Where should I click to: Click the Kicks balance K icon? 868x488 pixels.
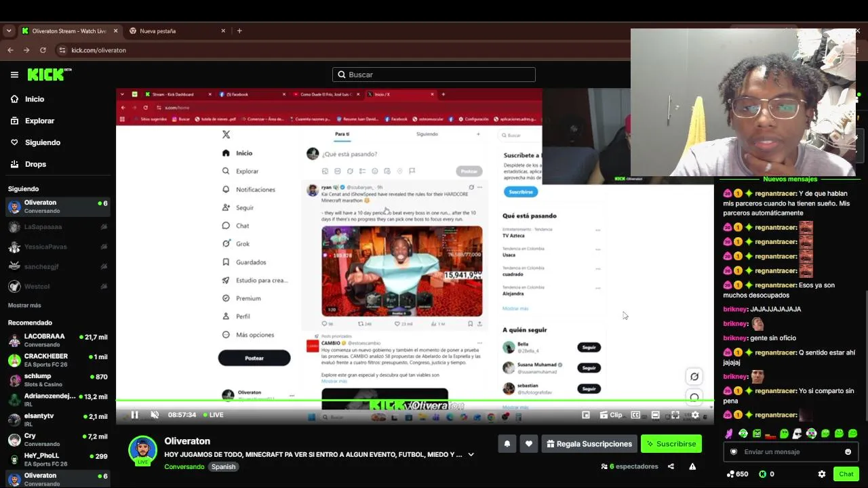[x=762, y=474]
